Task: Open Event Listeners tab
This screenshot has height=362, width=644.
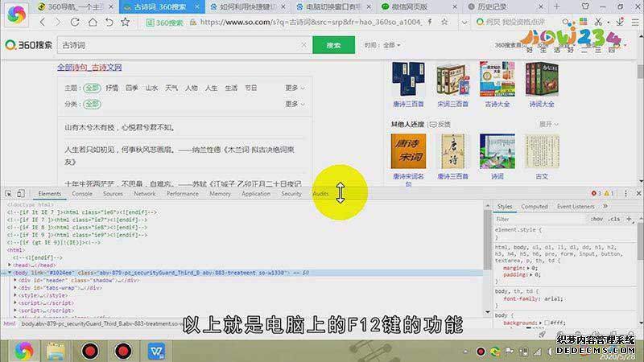Action: [576, 207]
